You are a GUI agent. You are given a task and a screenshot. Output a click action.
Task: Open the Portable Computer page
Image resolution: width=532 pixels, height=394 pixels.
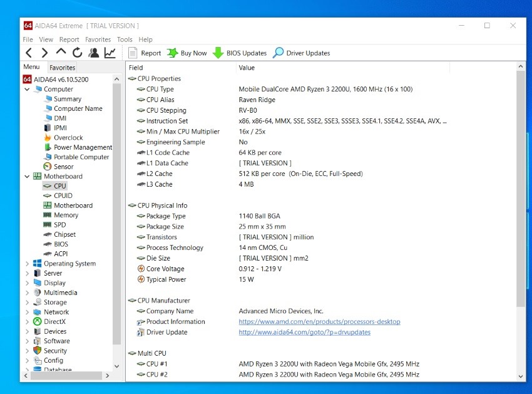tap(77, 157)
